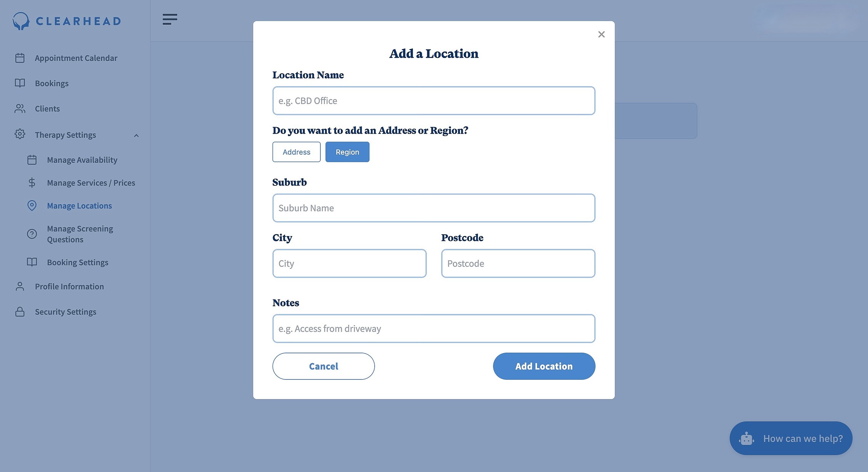868x472 pixels.
Task: Open Booking Settings menu item
Action: click(x=78, y=262)
